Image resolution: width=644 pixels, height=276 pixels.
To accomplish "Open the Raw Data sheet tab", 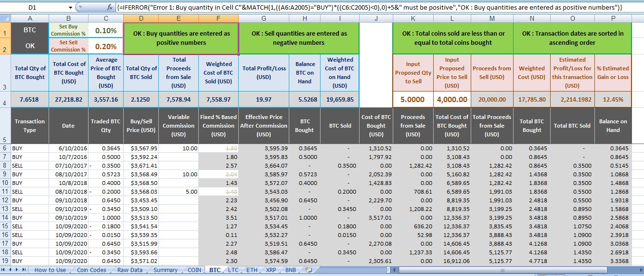I will [x=129, y=270].
